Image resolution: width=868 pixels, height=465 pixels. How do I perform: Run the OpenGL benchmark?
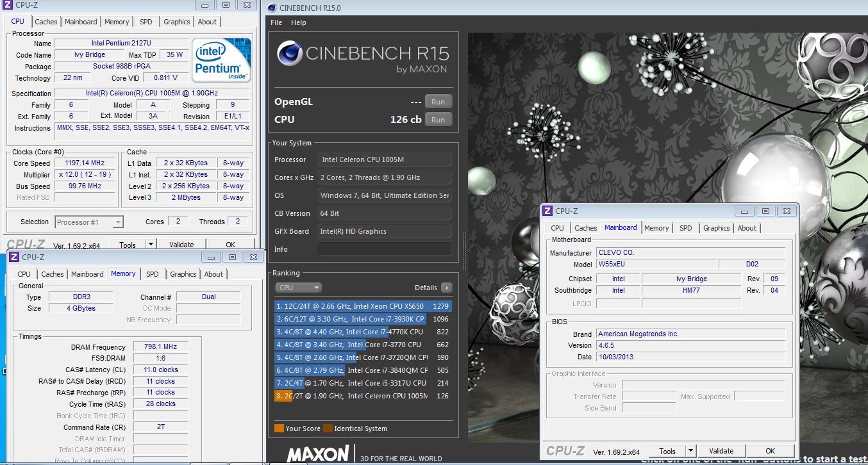[438, 101]
